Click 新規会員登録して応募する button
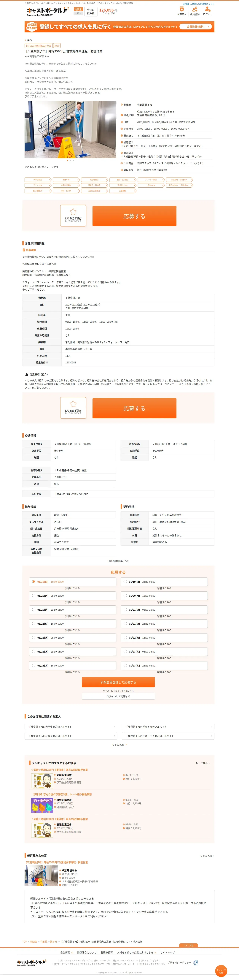Viewport: 239px width, 980px height. click(x=118, y=682)
